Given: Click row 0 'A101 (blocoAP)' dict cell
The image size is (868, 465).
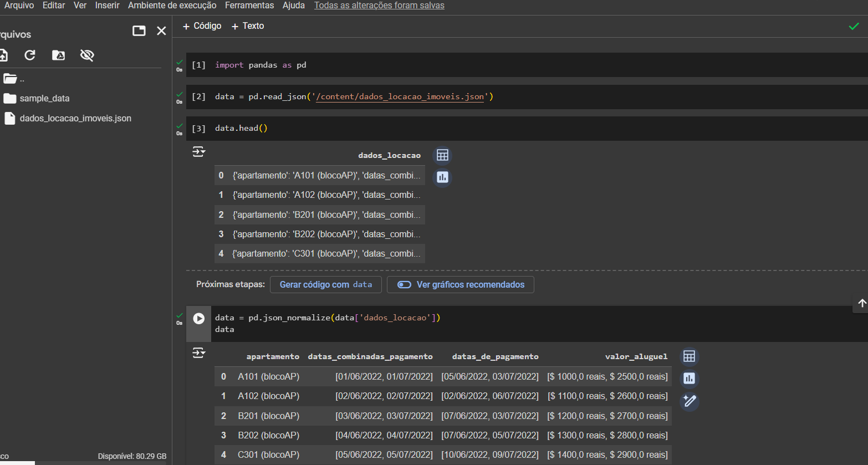Looking at the screenshot, I should click(326, 175).
